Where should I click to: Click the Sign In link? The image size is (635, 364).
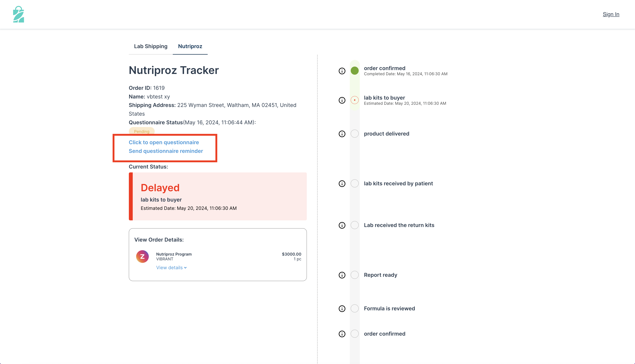click(611, 14)
